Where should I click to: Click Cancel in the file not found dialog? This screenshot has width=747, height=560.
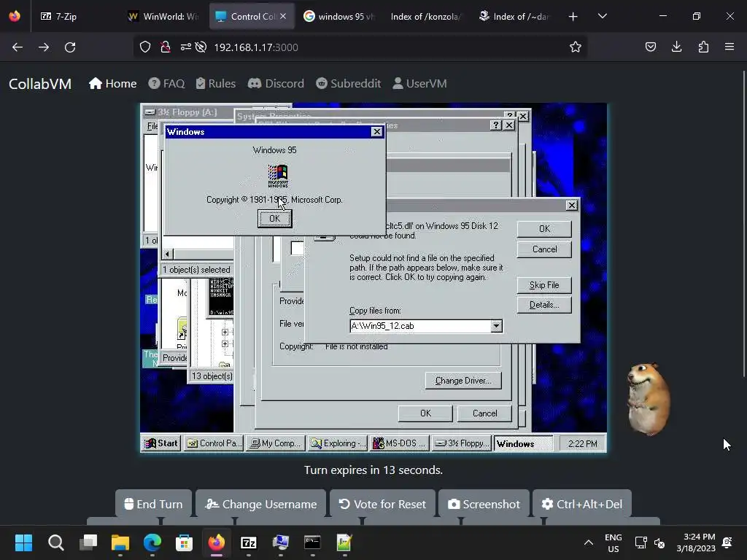click(x=544, y=249)
